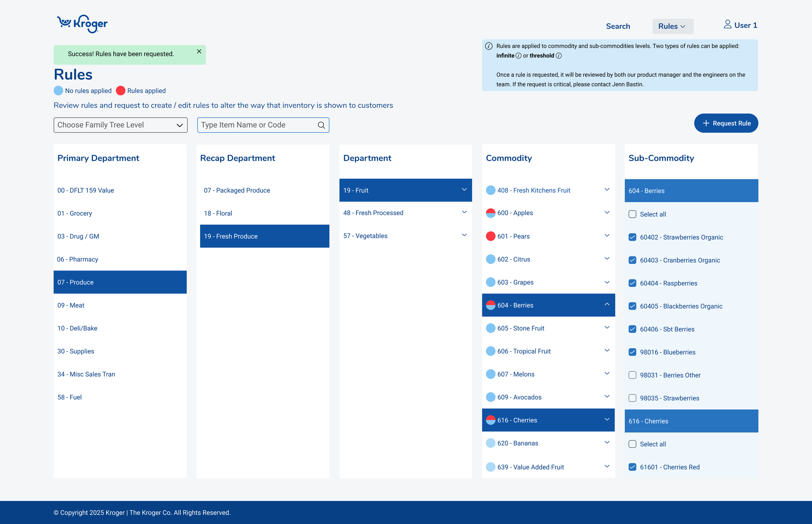Check Select all under 604 - Berries
This screenshot has width=812, height=524.
(x=632, y=214)
